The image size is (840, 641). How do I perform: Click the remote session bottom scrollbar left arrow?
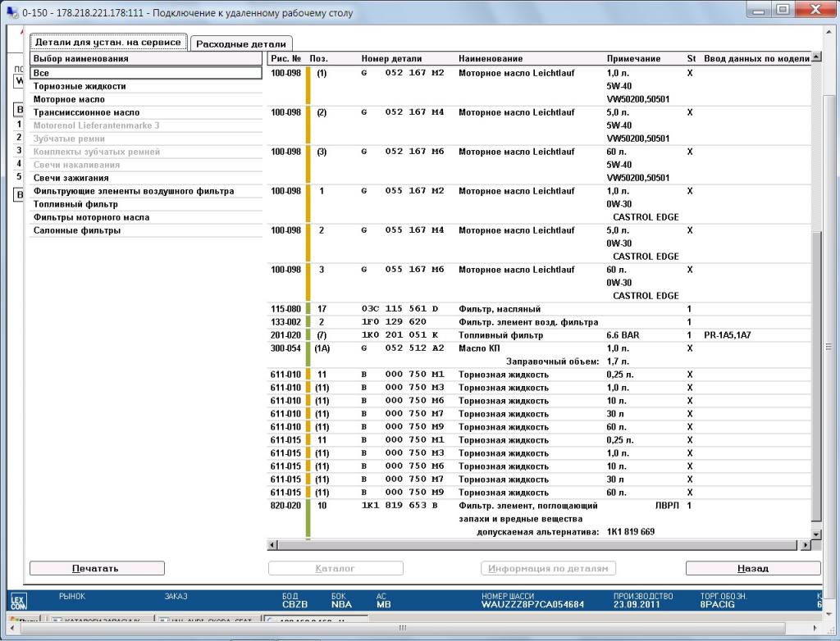click(13, 628)
